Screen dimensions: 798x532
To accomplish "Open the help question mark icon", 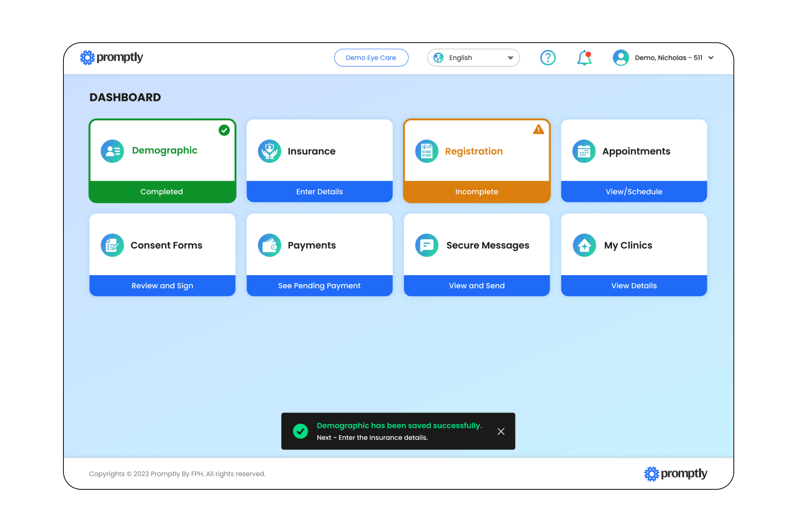I will coord(548,58).
